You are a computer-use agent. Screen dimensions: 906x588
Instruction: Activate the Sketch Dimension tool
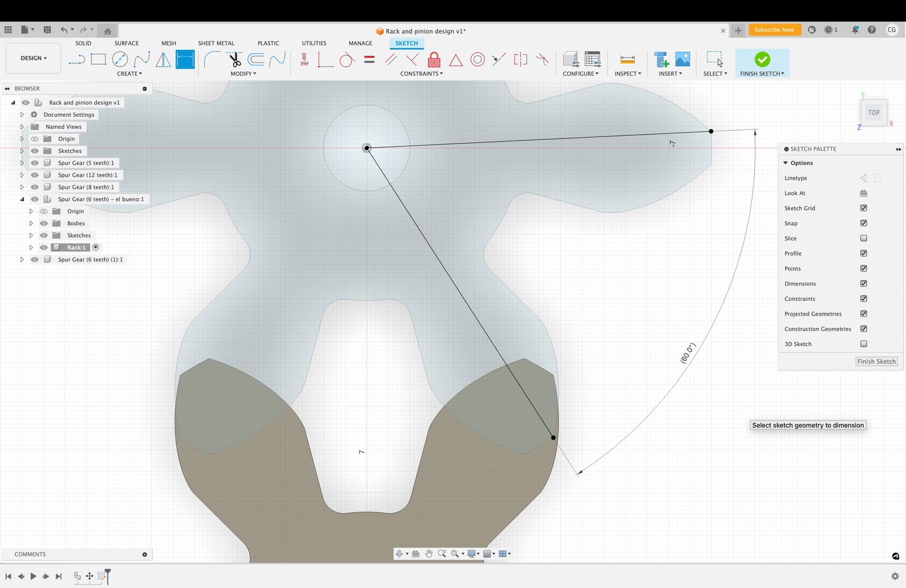[185, 60]
